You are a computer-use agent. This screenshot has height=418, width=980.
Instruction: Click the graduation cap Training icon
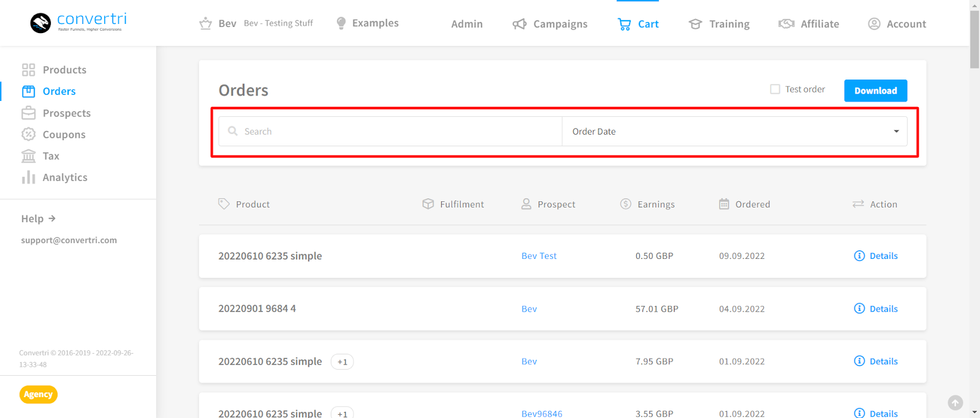(695, 24)
